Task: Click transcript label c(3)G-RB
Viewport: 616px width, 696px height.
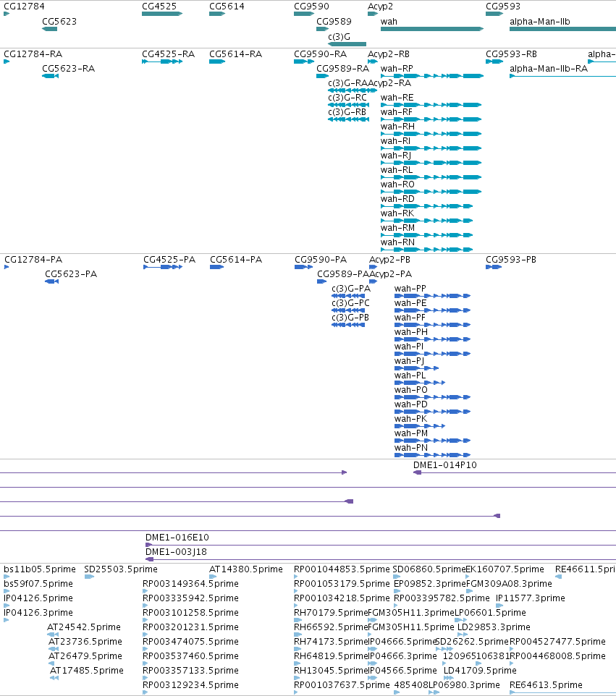Action: 347,112
